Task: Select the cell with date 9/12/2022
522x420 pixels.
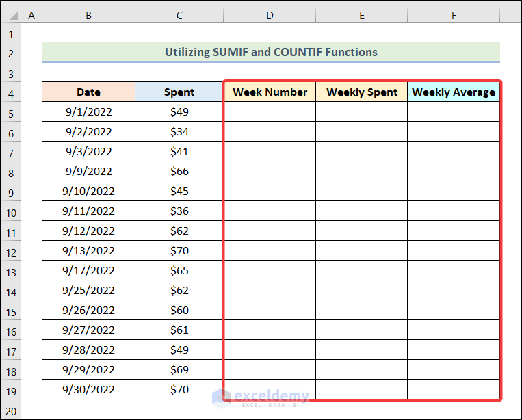Action: [88, 231]
